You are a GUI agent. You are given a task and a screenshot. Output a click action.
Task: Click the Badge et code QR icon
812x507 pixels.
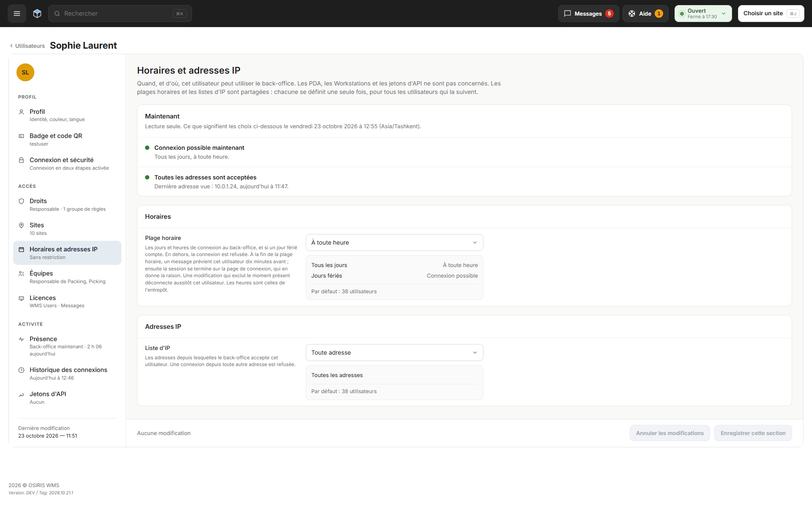tap(21, 136)
